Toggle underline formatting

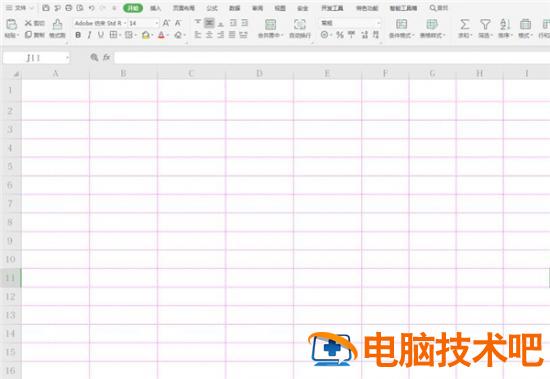pyautogui.click(x=101, y=35)
